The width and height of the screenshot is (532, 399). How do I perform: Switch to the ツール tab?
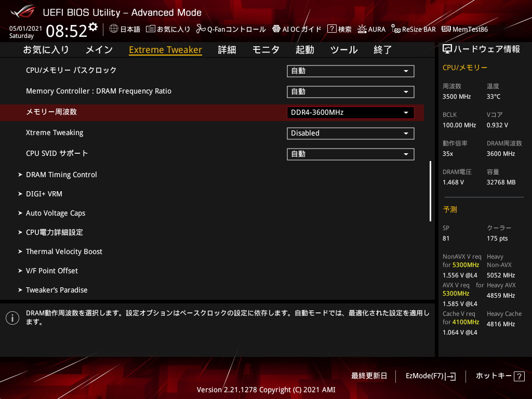(x=344, y=50)
